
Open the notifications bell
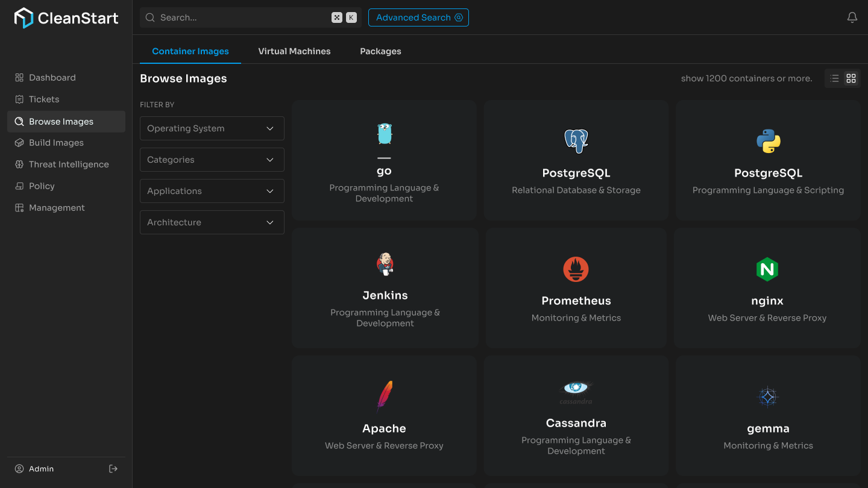click(x=852, y=17)
